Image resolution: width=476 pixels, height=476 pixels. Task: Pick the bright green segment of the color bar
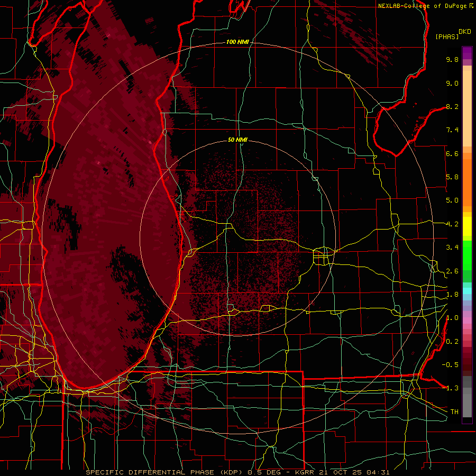coord(467,255)
